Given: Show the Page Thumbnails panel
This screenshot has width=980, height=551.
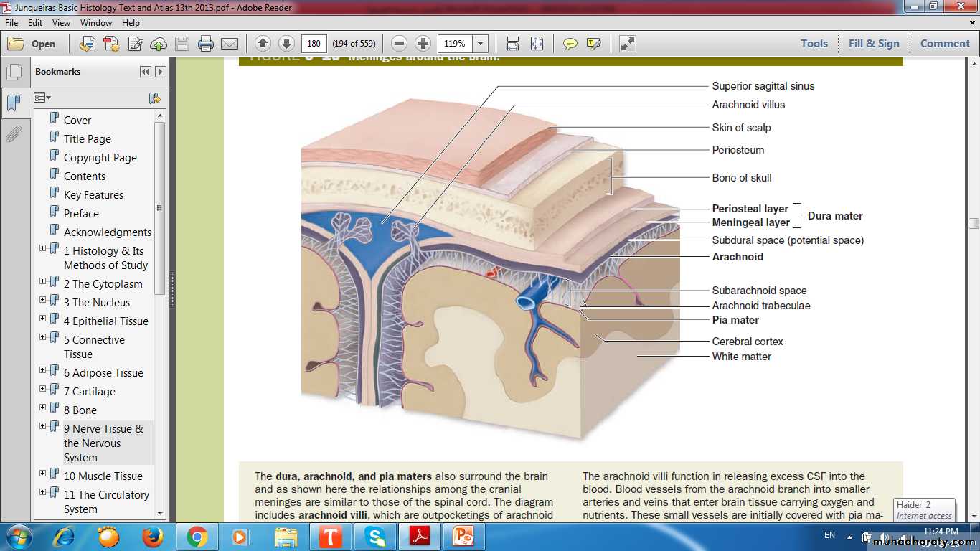Looking at the screenshot, I should pyautogui.click(x=14, y=72).
